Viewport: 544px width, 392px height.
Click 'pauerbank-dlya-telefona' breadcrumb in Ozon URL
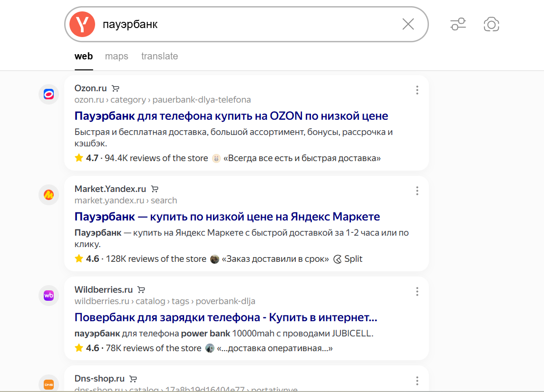pyautogui.click(x=202, y=100)
